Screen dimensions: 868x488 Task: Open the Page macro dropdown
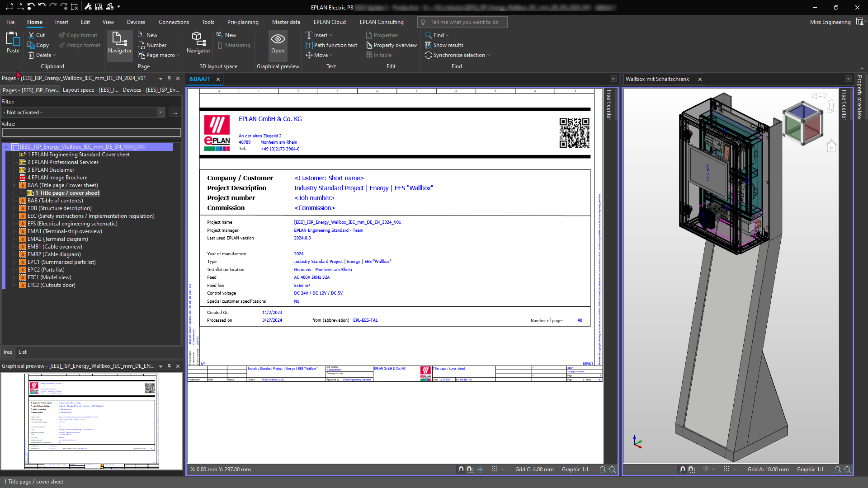pos(178,55)
